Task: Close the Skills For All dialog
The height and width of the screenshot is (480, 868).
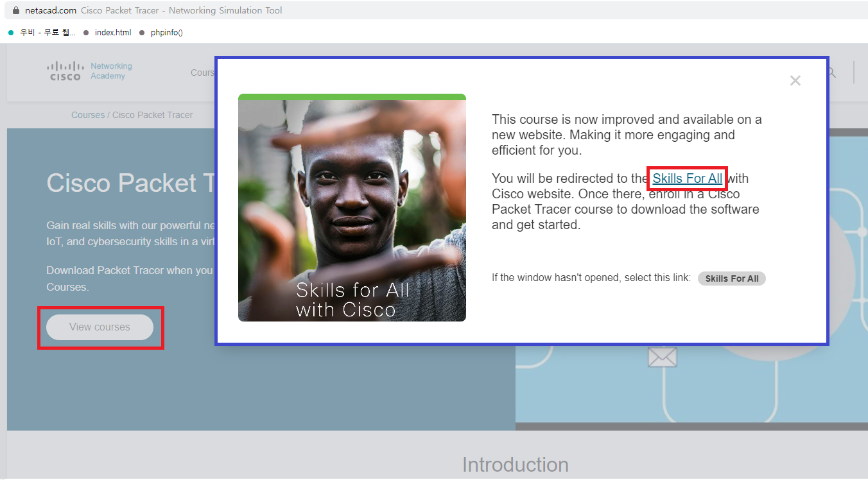Action: (x=795, y=81)
